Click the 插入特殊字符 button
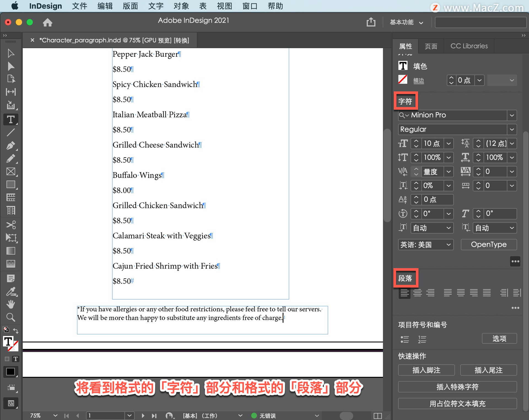The width and height of the screenshot is (529, 420). tap(457, 387)
